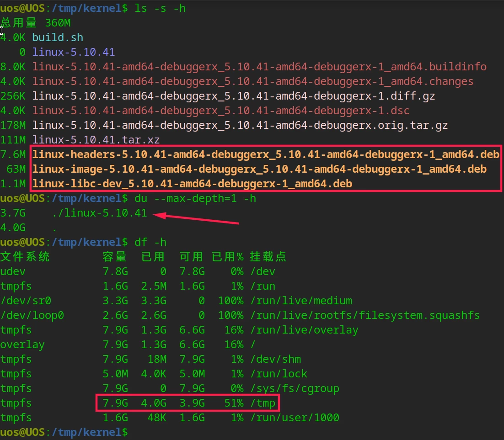This screenshot has width=504, height=440.
Task: Select the filesystem.squashfs mount path
Action: click(365, 315)
